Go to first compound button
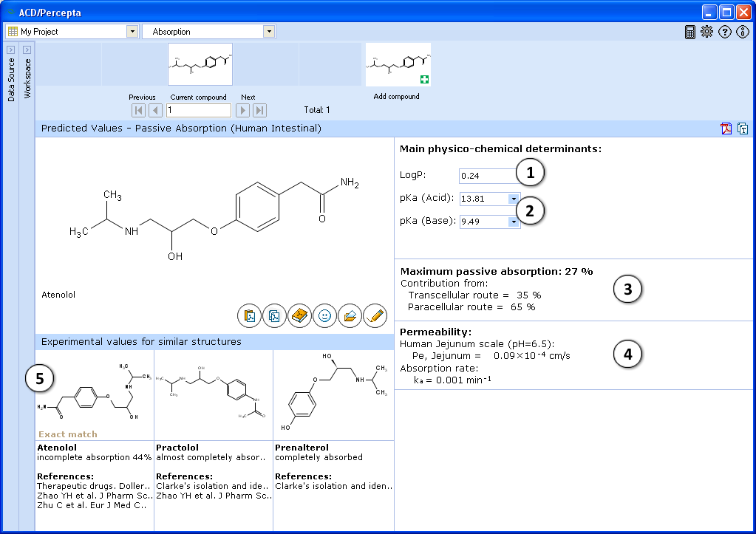This screenshot has height=534, width=756. (x=138, y=110)
